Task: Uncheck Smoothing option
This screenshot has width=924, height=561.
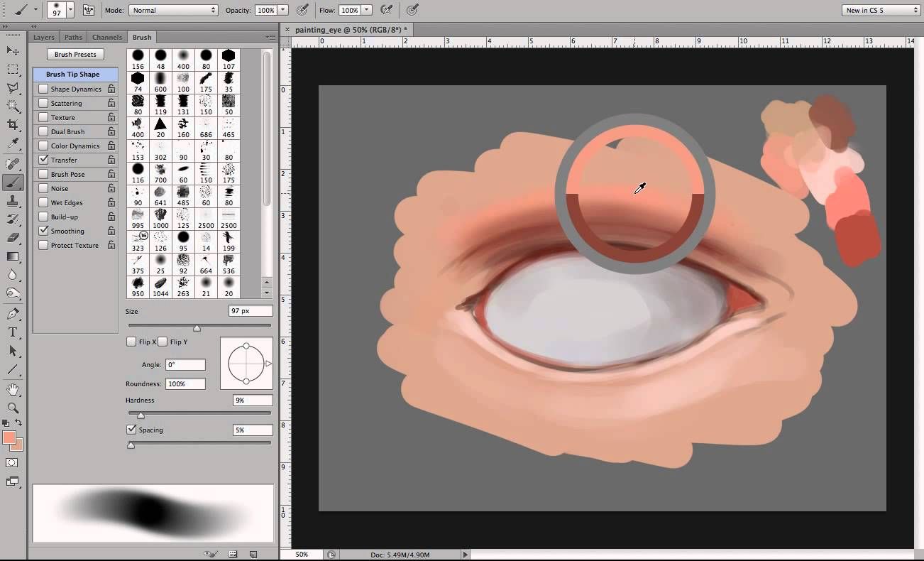Action: click(44, 231)
